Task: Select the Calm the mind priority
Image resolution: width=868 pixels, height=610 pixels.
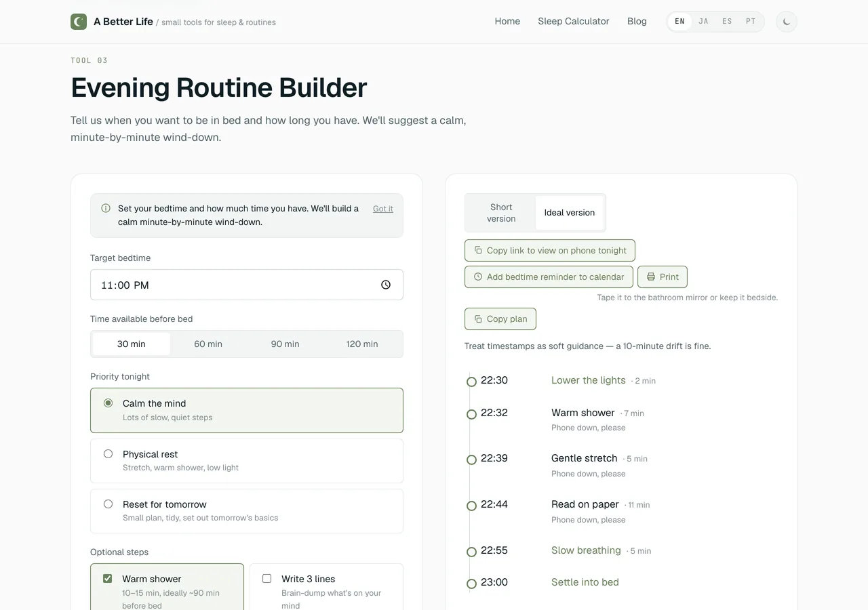Action: (x=247, y=410)
